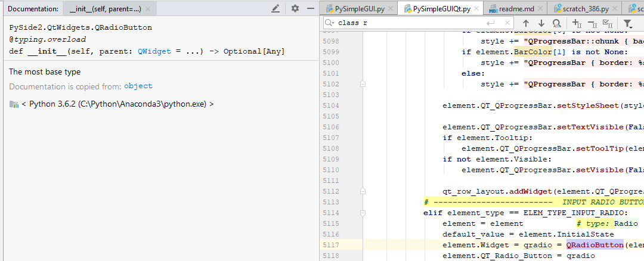644x261 pixels.
Task: Add selection for next occurrence icon
Action: coord(577,23)
